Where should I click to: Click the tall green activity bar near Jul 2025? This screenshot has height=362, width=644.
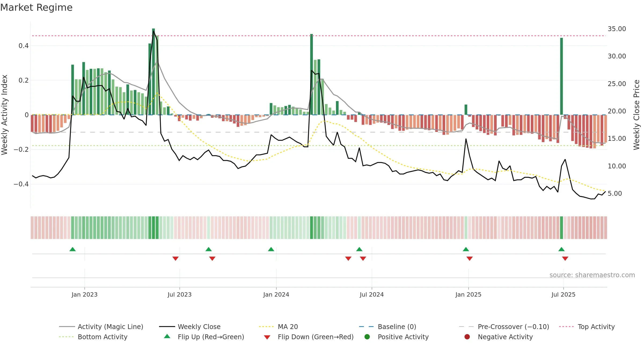click(x=561, y=76)
